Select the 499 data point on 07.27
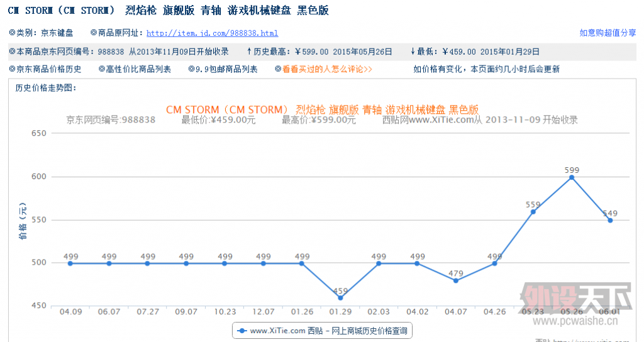Screen dimensions: 644x342 [147, 263]
